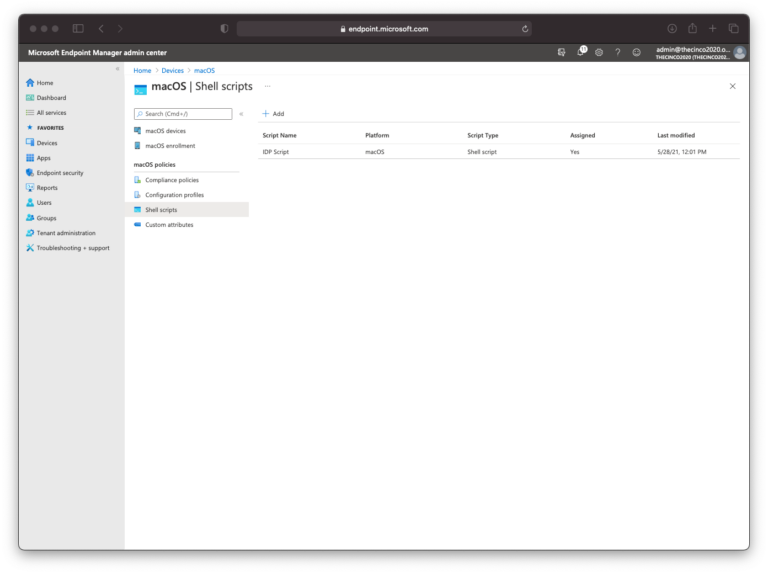
Task: Collapse the left navigation sidebar
Action: click(x=117, y=69)
